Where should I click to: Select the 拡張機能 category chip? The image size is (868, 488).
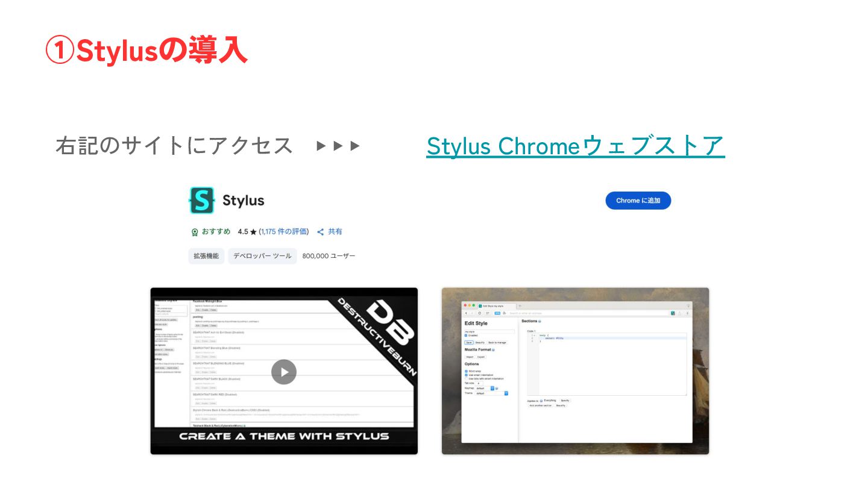pyautogui.click(x=206, y=256)
